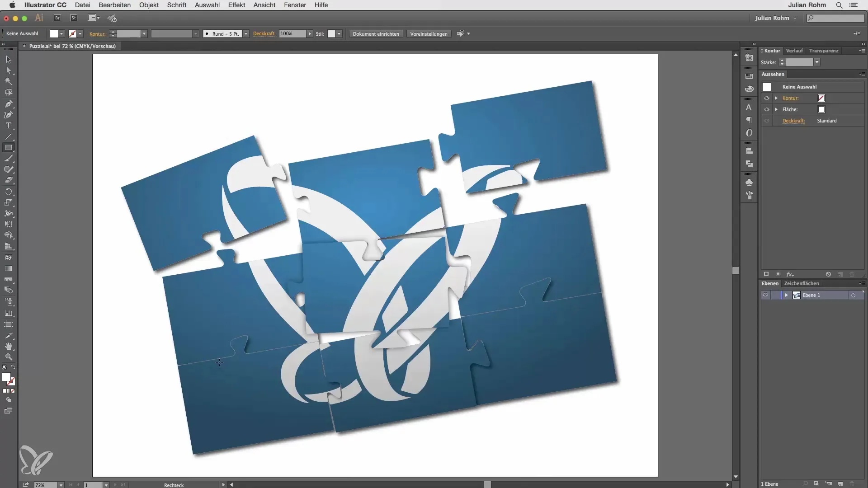Click the Kontur swatch in Aussehen panel
This screenshot has height=488, width=868.
point(821,98)
